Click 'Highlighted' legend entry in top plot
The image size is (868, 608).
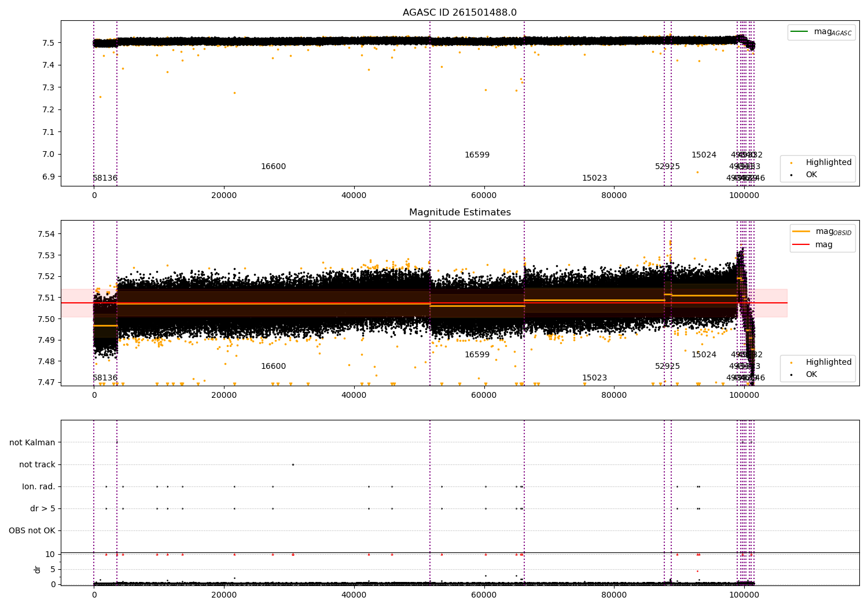click(821, 163)
